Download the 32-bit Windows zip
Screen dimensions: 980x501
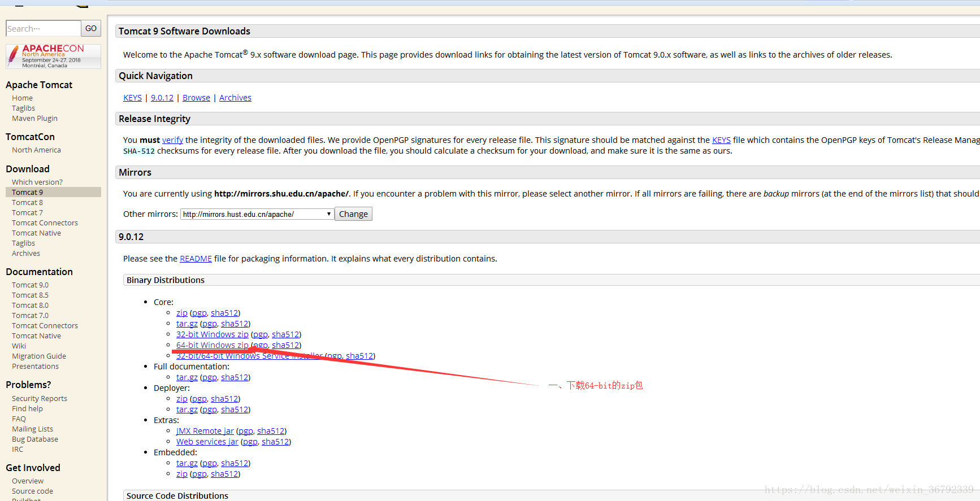(x=212, y=334)
